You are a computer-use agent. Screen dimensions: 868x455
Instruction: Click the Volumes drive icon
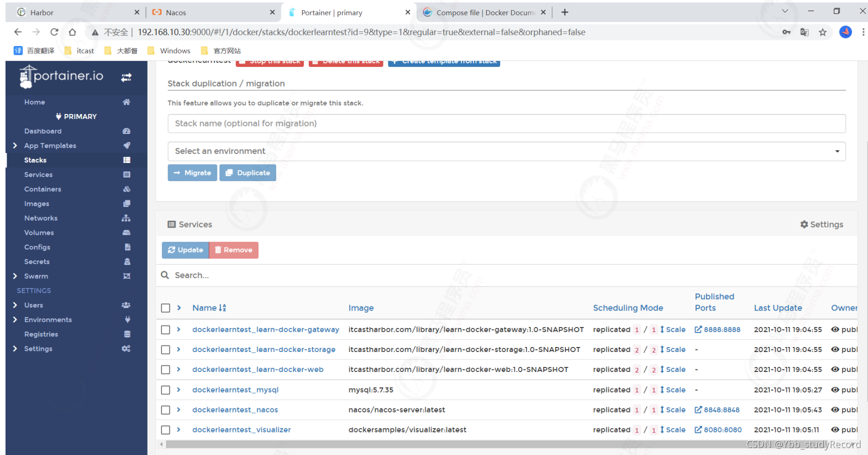coord(126,232)
